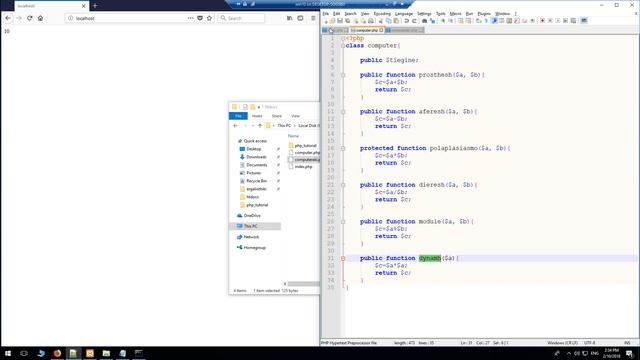640x360 pixels.
Task: Open View tab in File Explorer ribbon
Action: coord(295,116)
